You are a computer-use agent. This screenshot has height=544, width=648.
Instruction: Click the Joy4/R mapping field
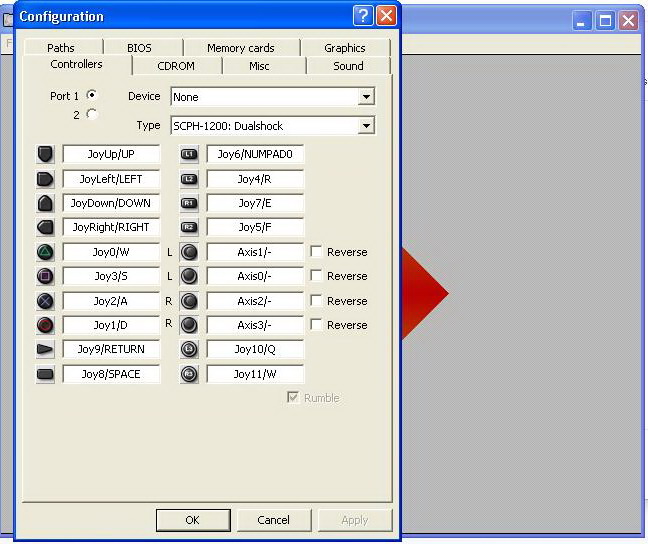(255, 179)
